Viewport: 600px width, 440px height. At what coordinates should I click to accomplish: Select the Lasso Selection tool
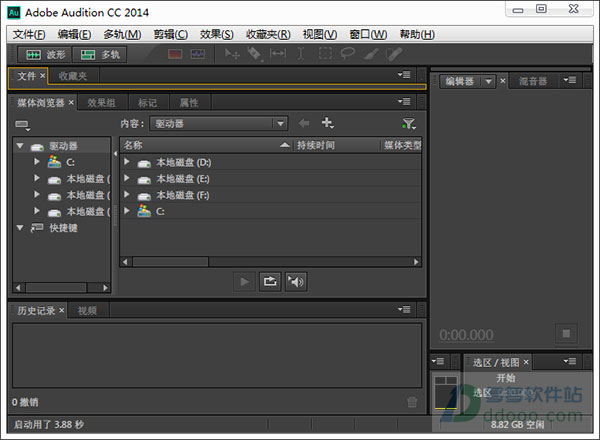click(347, 54)
